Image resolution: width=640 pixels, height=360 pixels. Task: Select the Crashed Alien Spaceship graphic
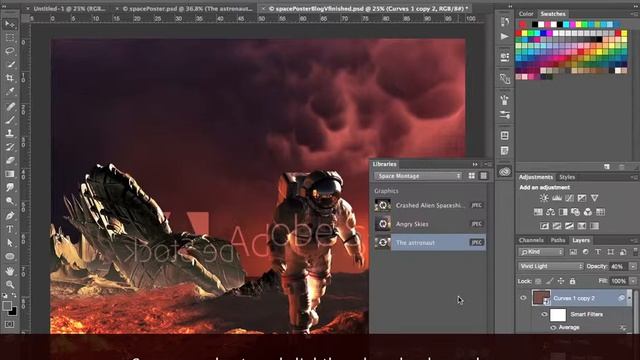pyautogui.click(x=430, y=205)
